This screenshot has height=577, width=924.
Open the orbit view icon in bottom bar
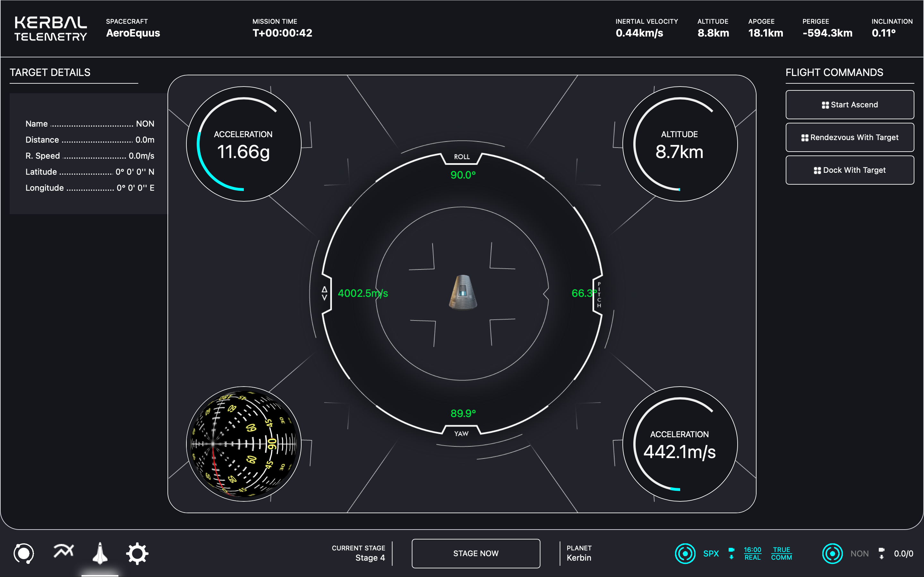(24, 553)
